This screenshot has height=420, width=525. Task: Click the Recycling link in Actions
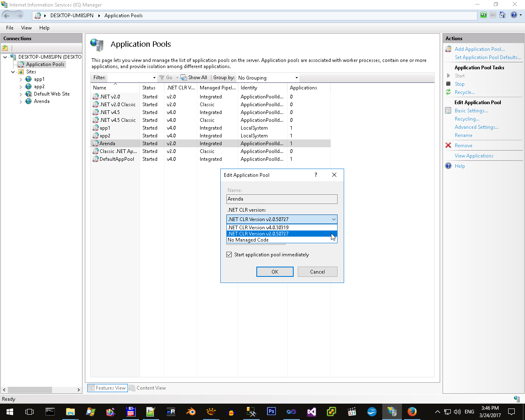coord(467,119)
